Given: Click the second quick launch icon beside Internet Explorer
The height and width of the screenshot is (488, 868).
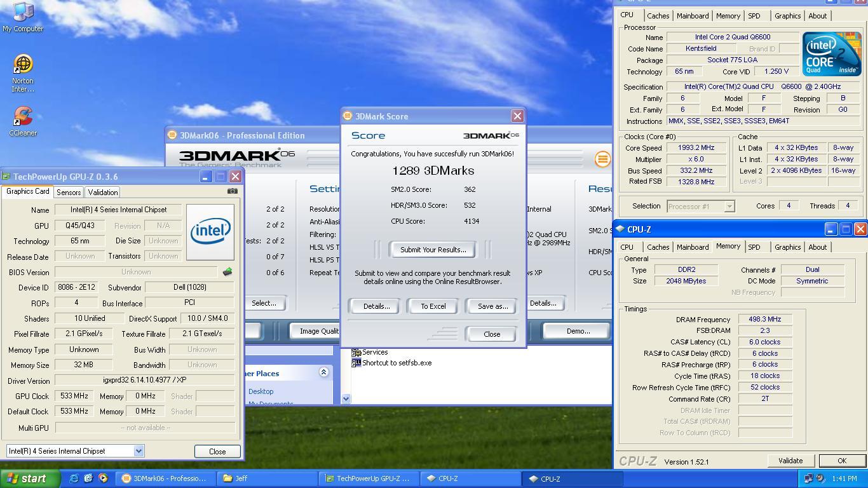Looking at the screenshot, I should (88, 478).
